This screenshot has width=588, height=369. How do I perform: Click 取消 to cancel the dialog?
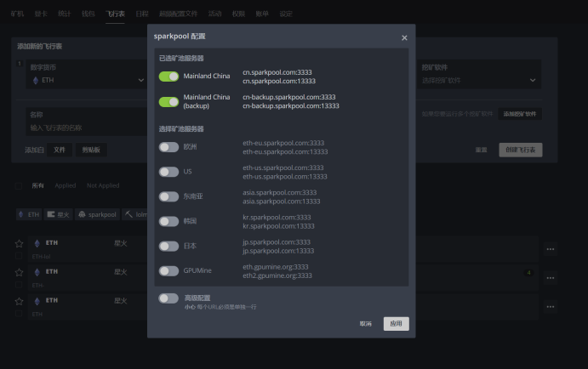(366, 324)
